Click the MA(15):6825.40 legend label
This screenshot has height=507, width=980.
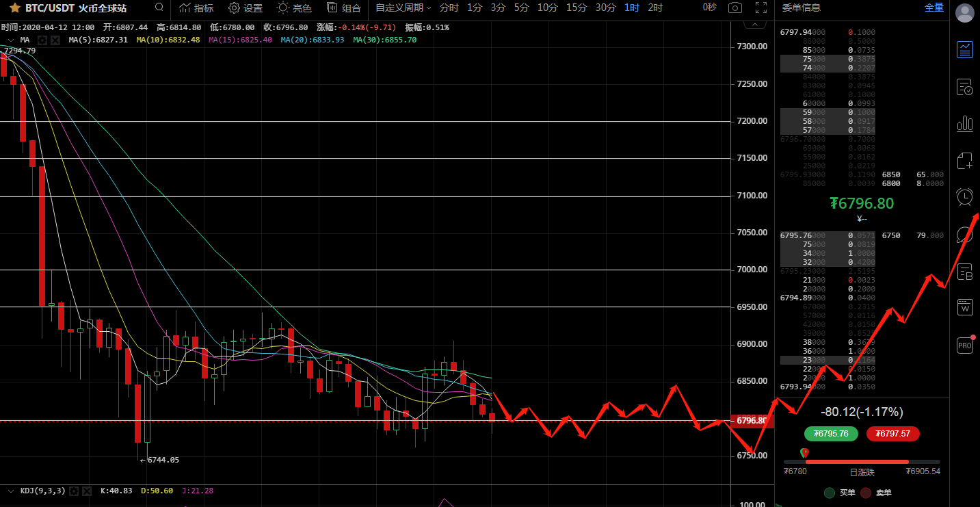[240, 40]
